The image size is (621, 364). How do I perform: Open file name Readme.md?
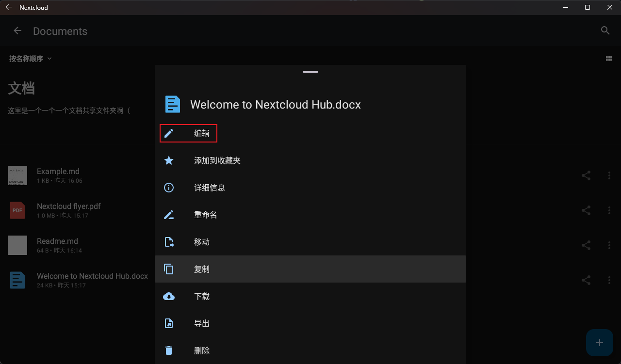[x=57, y=241]
